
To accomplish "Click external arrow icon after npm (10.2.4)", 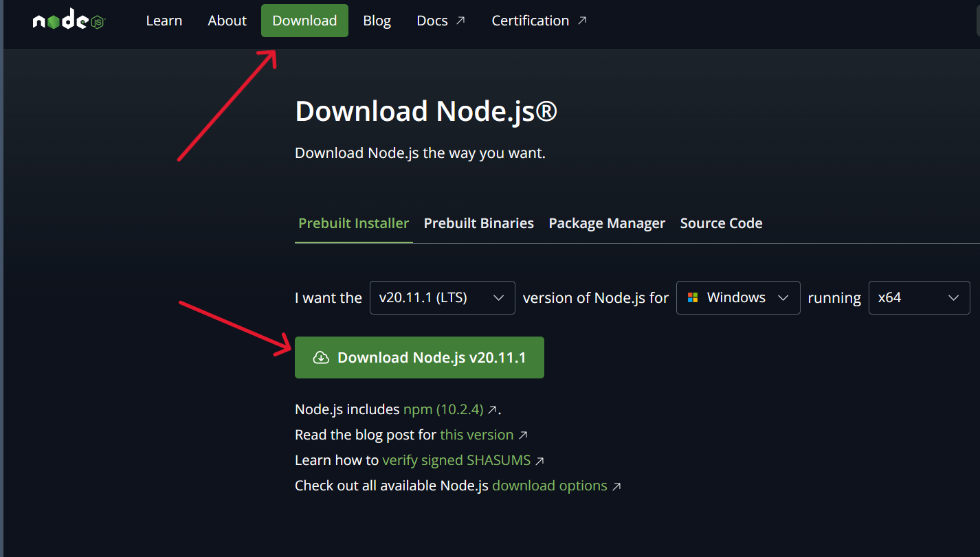I will click(x=492, y=410).
